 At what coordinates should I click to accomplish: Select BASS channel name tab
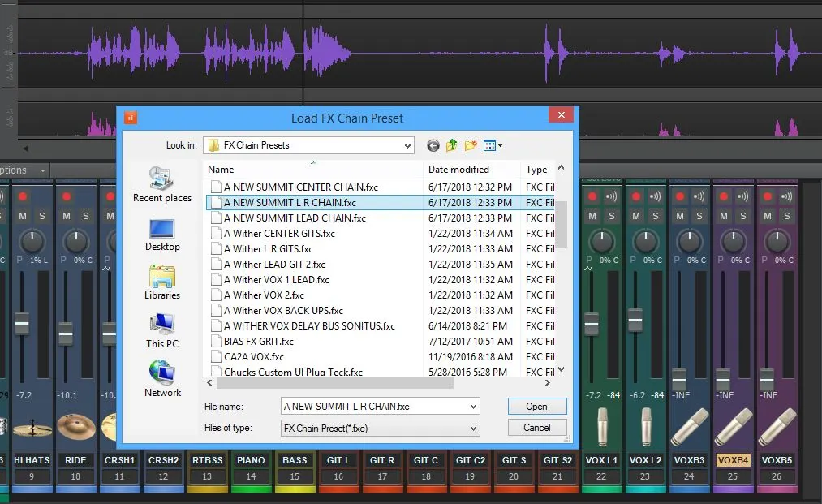click(295, 460)
